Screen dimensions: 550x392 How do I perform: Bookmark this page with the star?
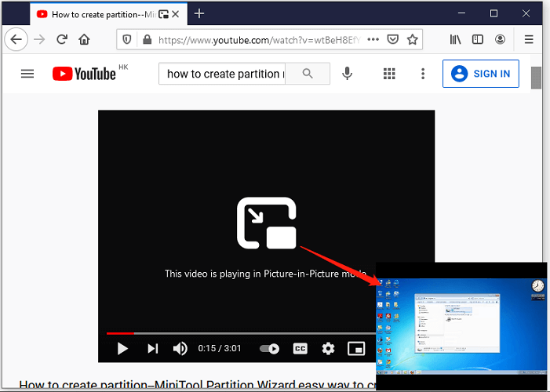click(x=413, y=39)
